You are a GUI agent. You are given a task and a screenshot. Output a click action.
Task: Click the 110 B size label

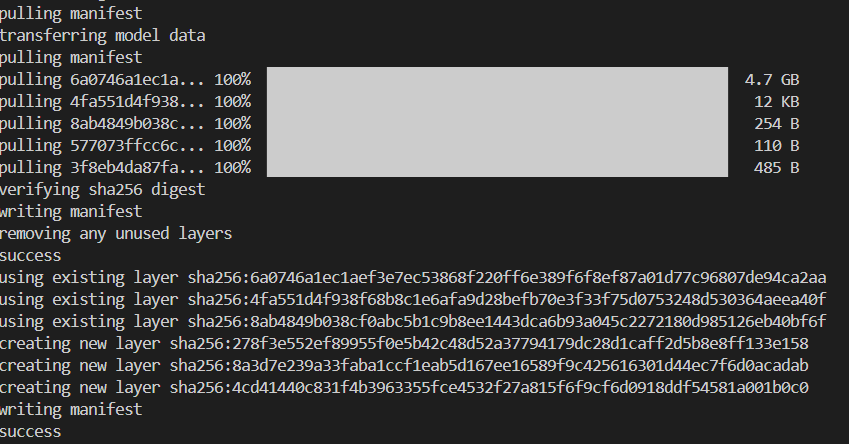coord(776,145)
